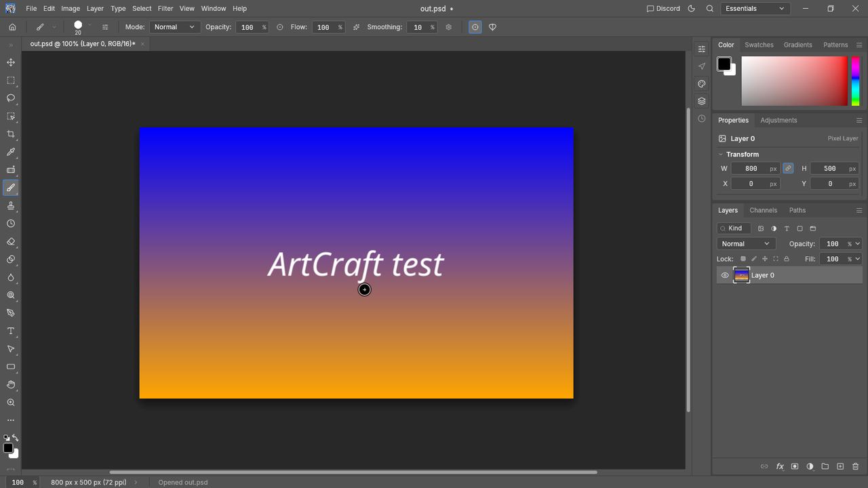
Task: Open the brush Mode dropdown
Action: [174, 27]
